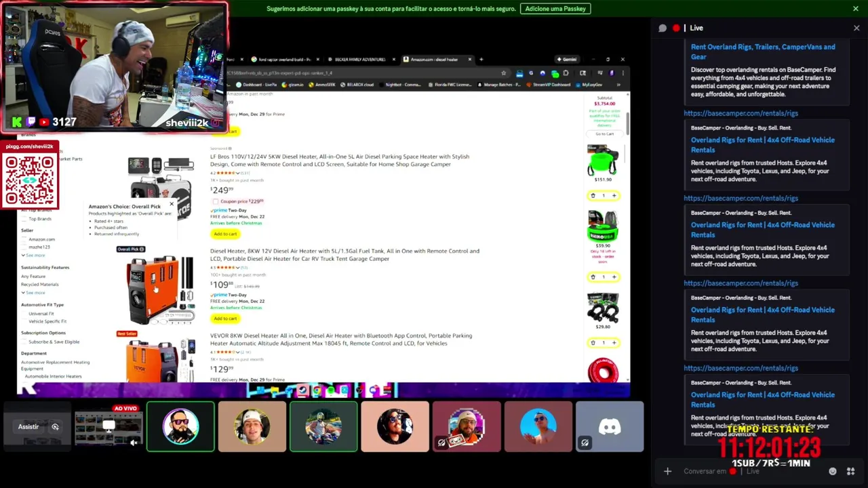Increase quantity of the $29.80 cart item
Image resolution: width=868 pixels, height=488 pixels.
pyautogui.click(x=614, y=343)
